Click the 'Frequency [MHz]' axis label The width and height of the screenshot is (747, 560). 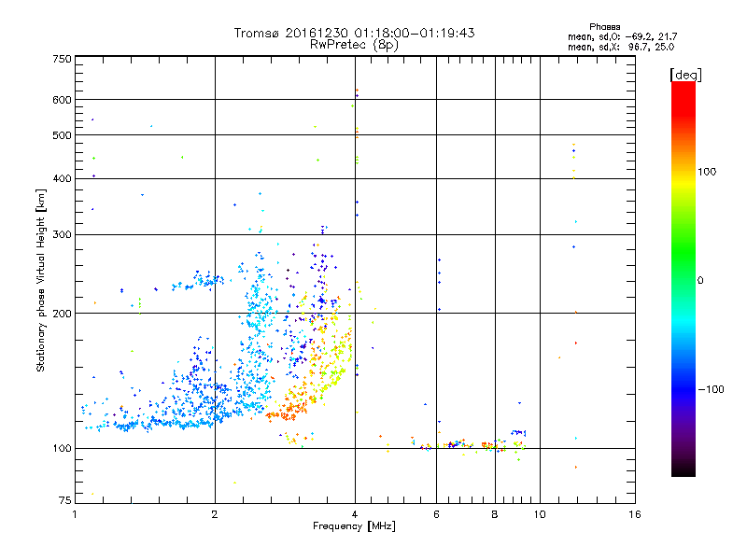tap(354, 526)
